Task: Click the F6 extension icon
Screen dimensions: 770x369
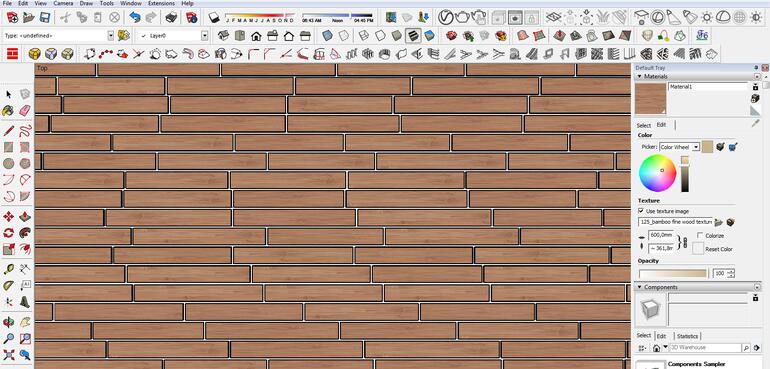Action: 702,35
